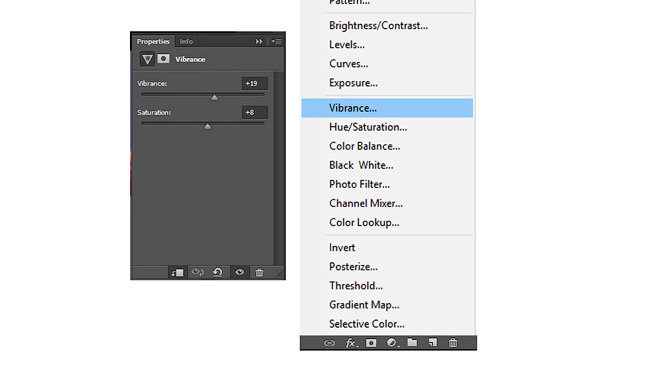This screenshot has width=650, height=375.
Task: Click the Vibrance value field
Action: (255, 83)
